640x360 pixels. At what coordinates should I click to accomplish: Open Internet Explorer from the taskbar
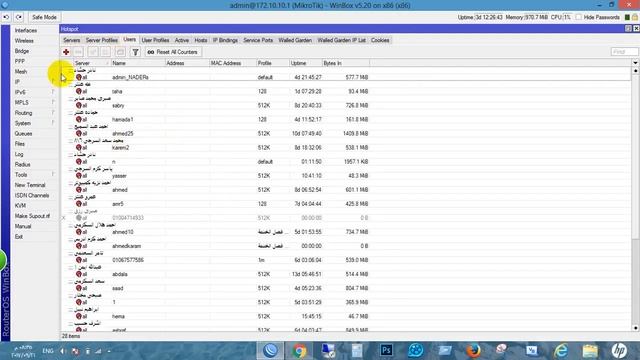(x=561, y=350)
